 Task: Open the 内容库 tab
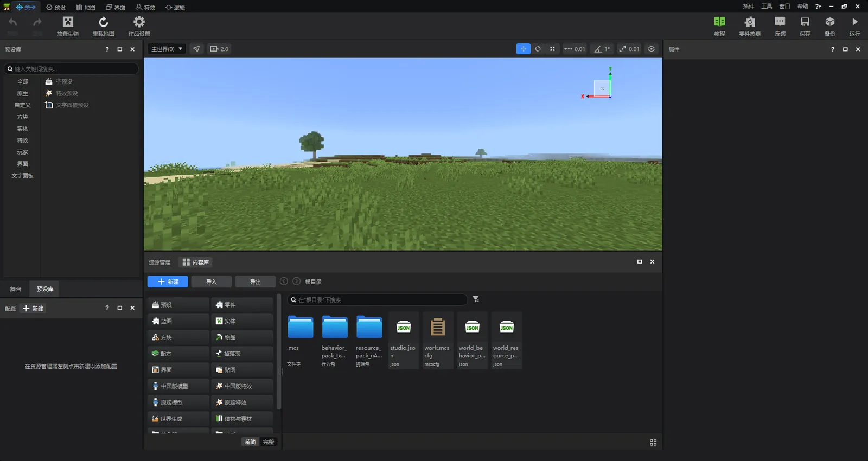point(196,262)
